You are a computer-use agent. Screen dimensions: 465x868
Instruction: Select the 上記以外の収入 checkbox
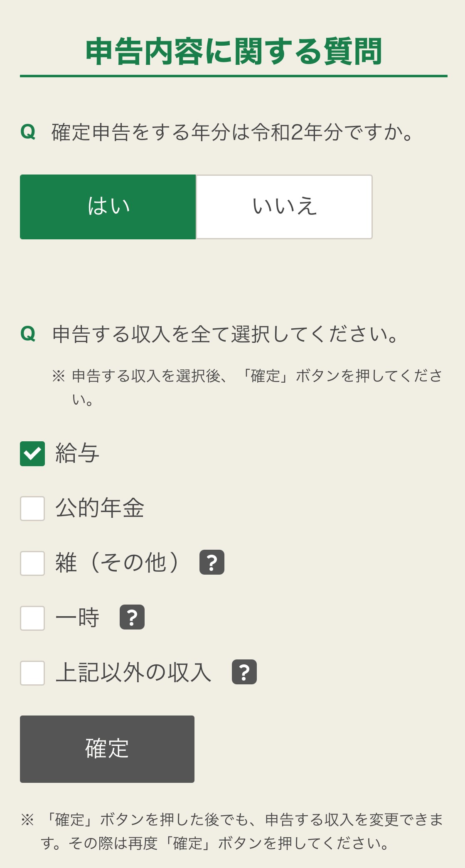click(x=32, y=673)
